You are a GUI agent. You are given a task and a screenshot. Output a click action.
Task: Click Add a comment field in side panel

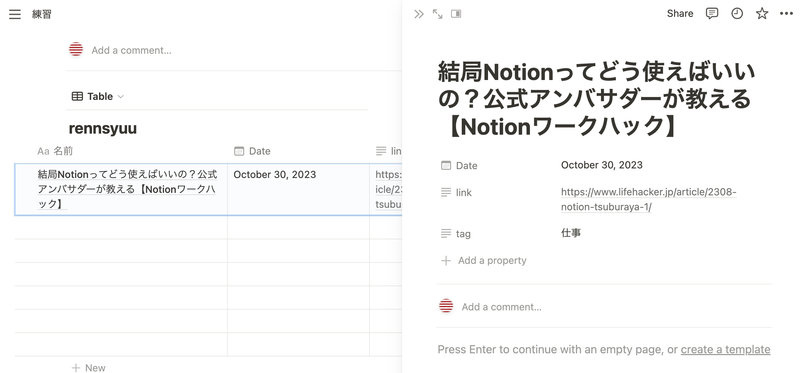502,307
